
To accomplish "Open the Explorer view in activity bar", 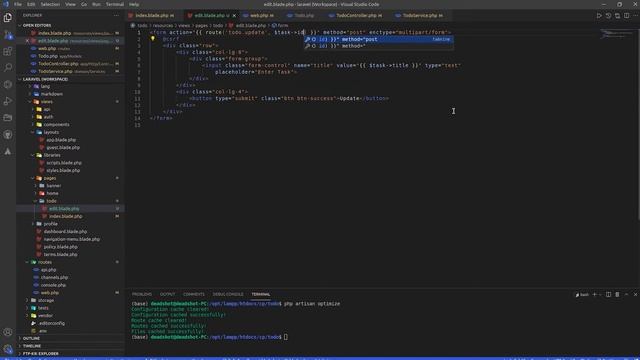I will (8, 18).
